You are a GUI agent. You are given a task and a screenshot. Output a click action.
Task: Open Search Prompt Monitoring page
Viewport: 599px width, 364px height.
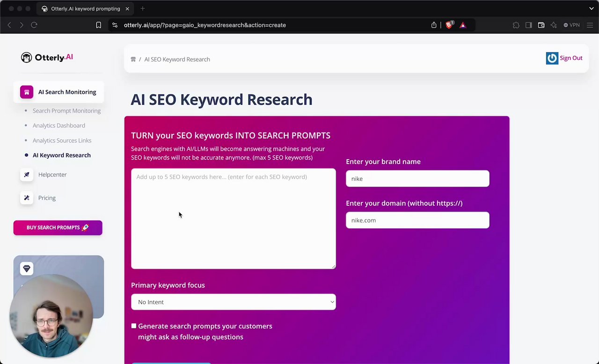pos(66,111)
